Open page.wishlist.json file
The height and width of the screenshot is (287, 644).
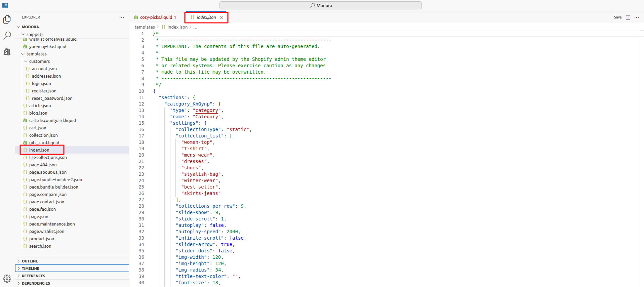pyautogui.click(x=72, y=231)
